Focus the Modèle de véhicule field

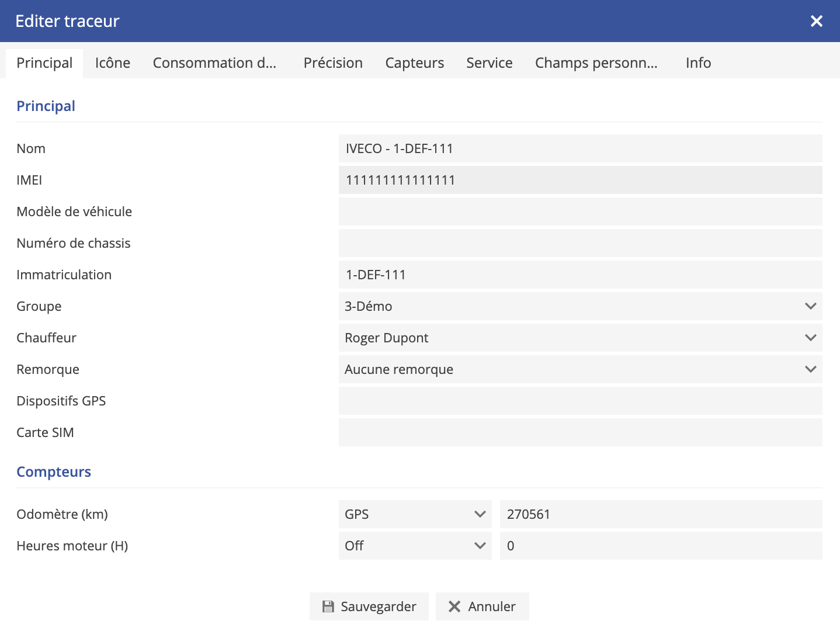tap(580, 211)
